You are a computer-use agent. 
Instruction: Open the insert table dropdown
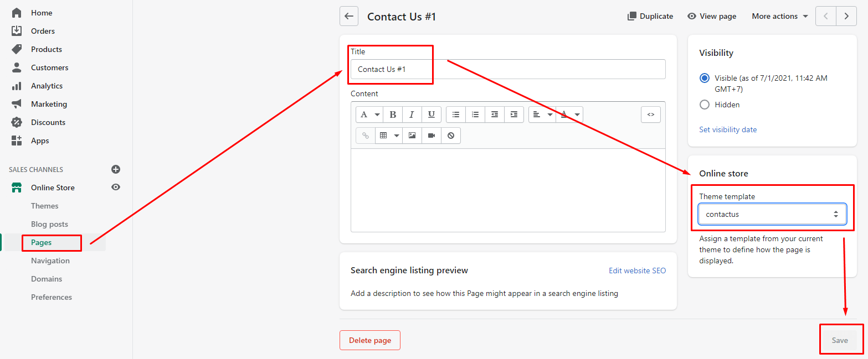pos(388,136)
